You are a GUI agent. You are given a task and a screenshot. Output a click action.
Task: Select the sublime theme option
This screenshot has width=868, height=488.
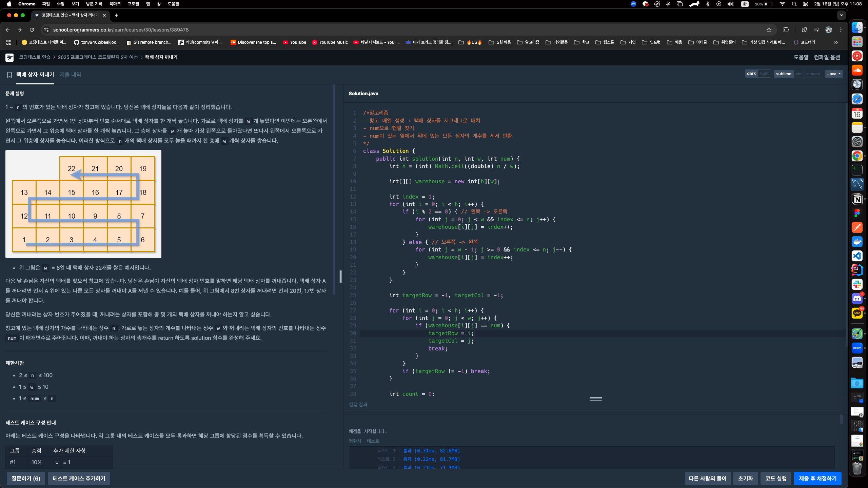[783, 73]
